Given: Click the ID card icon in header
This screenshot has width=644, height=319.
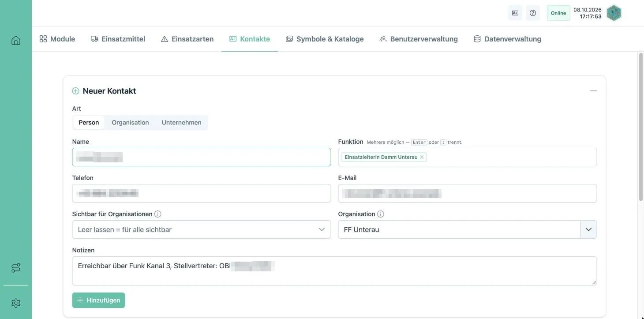Looking at the screenshot, I should click(x=515, y=13).
